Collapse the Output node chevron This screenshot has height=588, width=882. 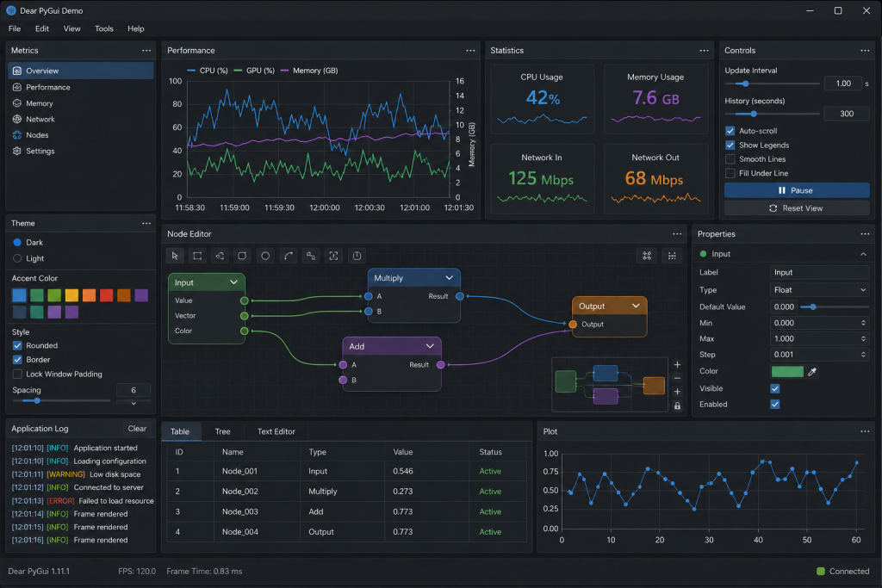pos(636,306)
